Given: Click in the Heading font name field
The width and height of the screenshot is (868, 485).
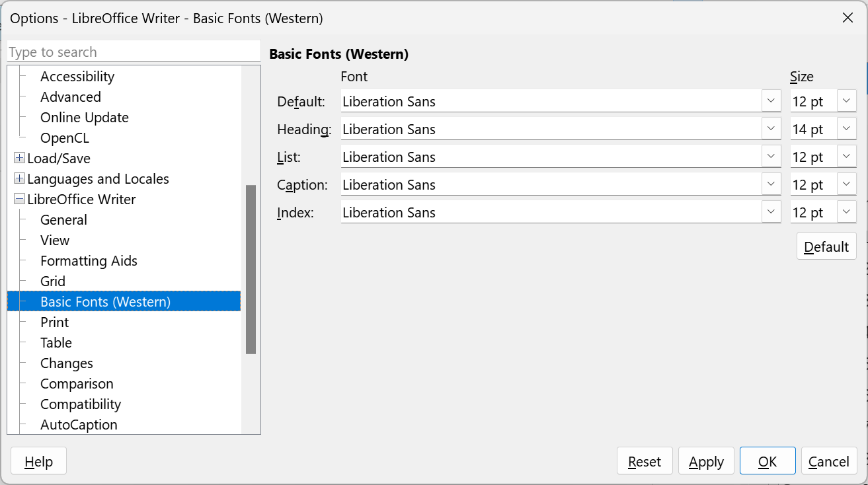Looking at the screenshot, I should [x=551, y=129].
